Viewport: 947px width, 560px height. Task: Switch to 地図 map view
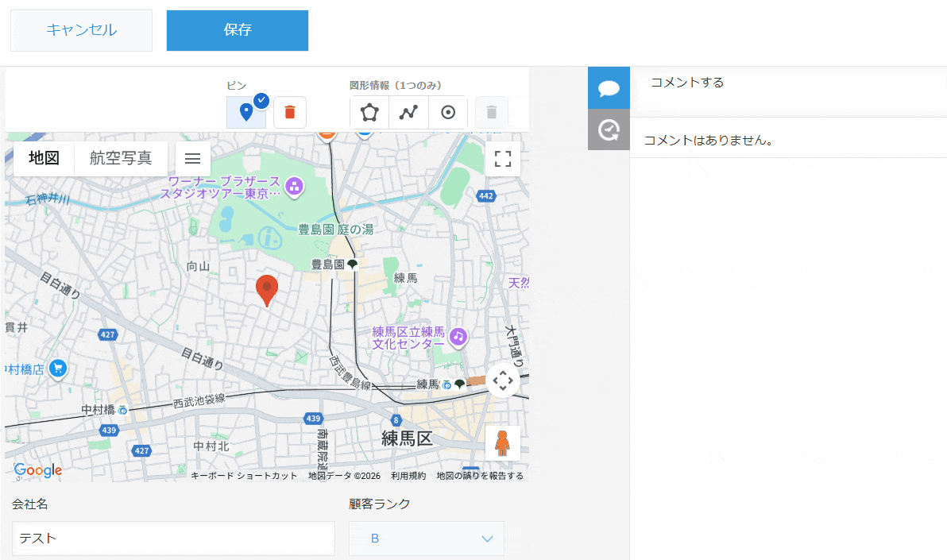(x=44, y=158)
